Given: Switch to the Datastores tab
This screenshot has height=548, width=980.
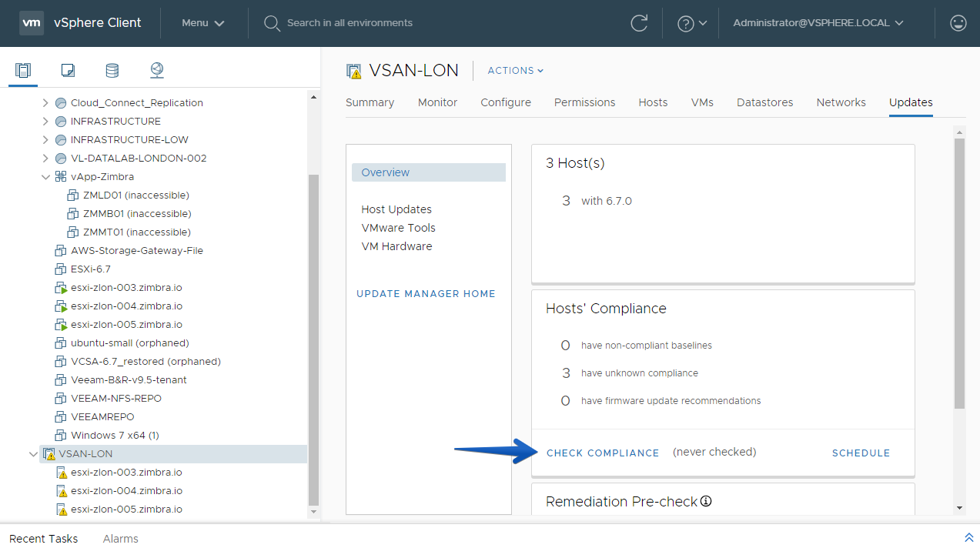Looking at the screenshot, I should 764,102.
